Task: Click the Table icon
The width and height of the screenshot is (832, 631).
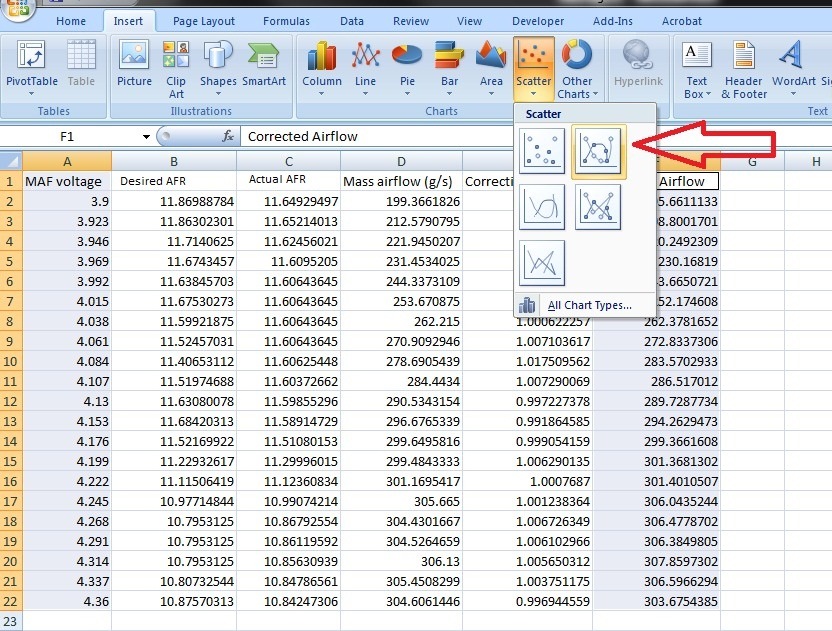Action: tap(81, 63)
